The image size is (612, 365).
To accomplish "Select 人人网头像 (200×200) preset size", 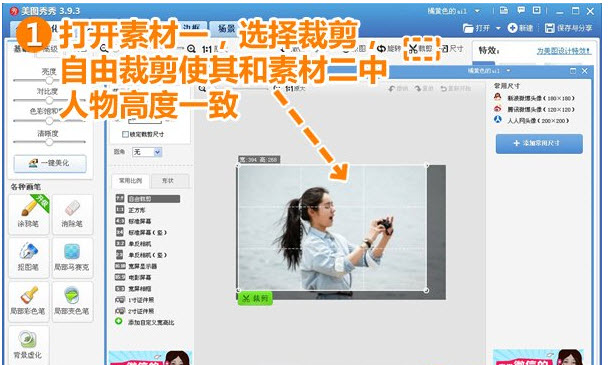I will 531,121.
